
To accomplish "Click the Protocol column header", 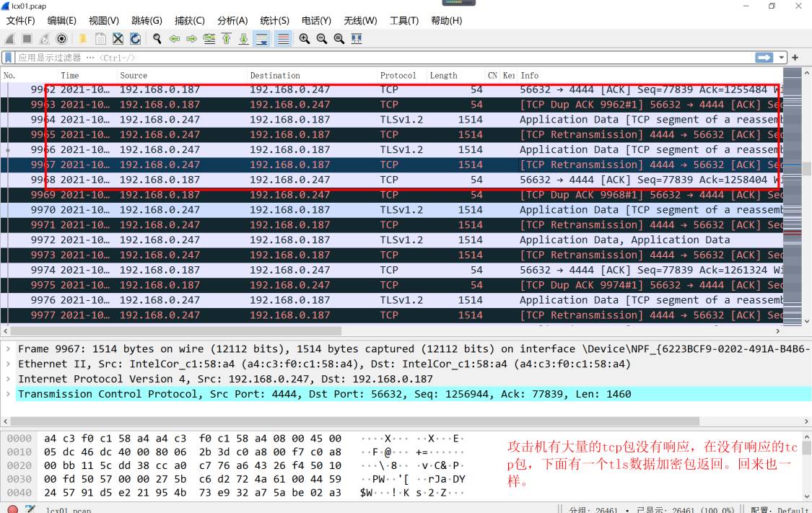I will [x=398, y=75].
